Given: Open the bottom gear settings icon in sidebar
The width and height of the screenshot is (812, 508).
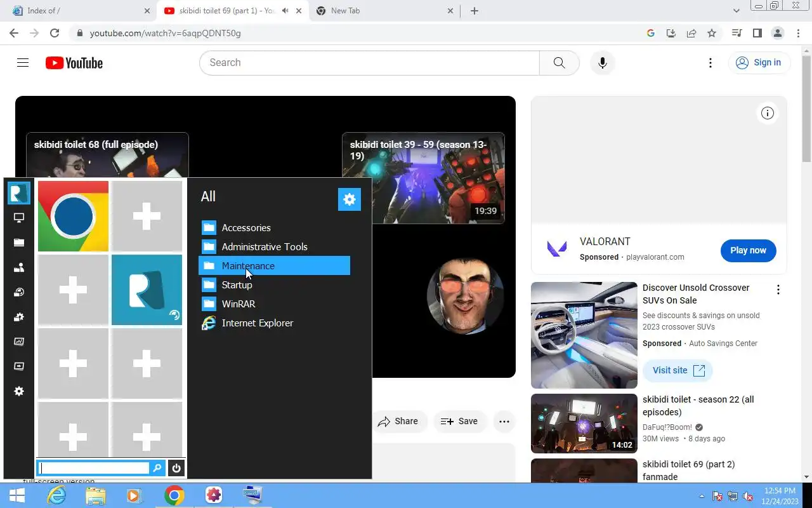Looking at the screenshot, I should [x=19, y=391].
